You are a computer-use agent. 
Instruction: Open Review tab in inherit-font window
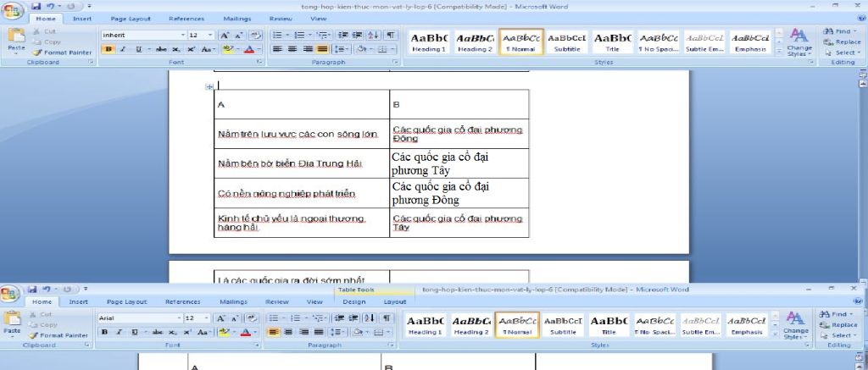[x=280, y=19]
